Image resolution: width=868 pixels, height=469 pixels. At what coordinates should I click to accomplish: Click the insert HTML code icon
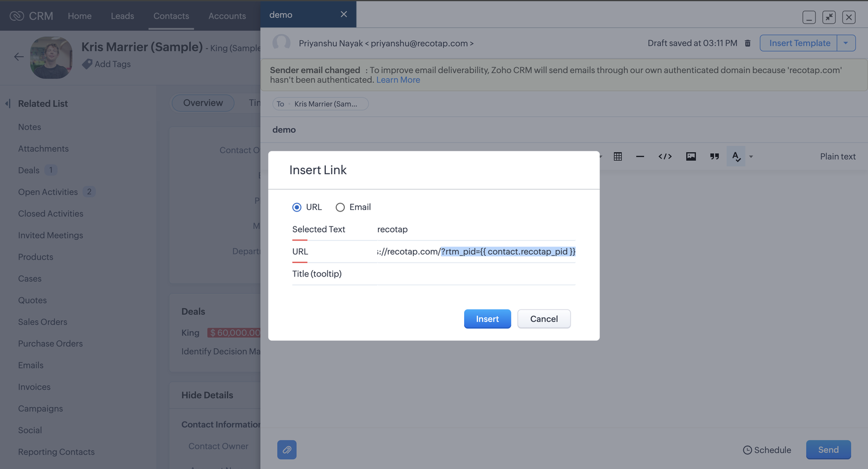(x=665, y=156)
